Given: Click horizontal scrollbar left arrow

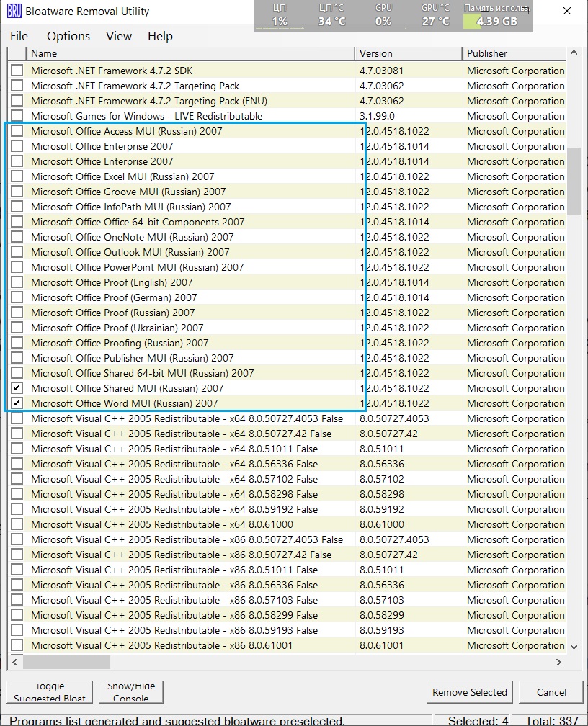Looking at the screenshot, I should tap(15, 662).
